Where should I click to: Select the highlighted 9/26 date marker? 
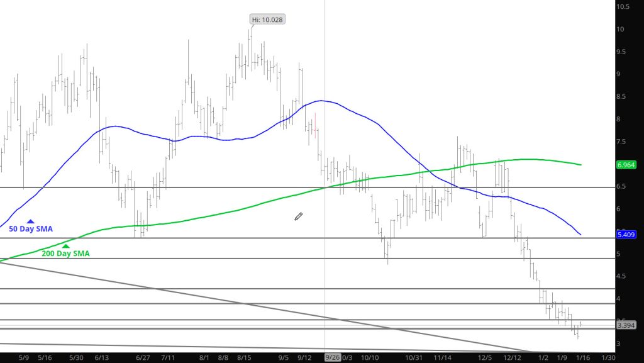331,357
